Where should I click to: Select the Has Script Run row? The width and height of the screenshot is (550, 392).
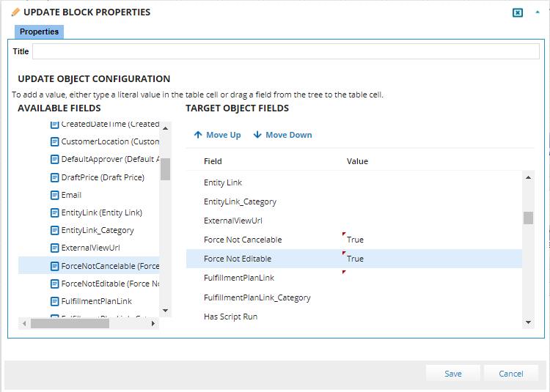click(230, 317)
